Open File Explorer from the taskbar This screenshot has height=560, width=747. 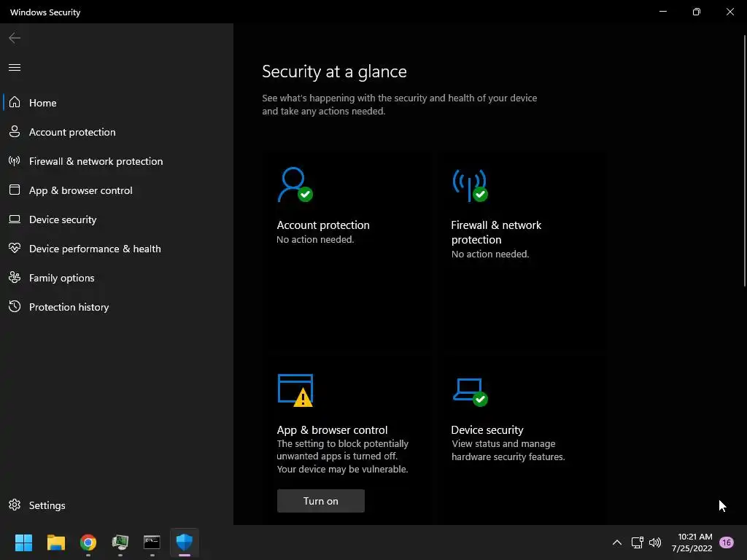coord(55,542)
